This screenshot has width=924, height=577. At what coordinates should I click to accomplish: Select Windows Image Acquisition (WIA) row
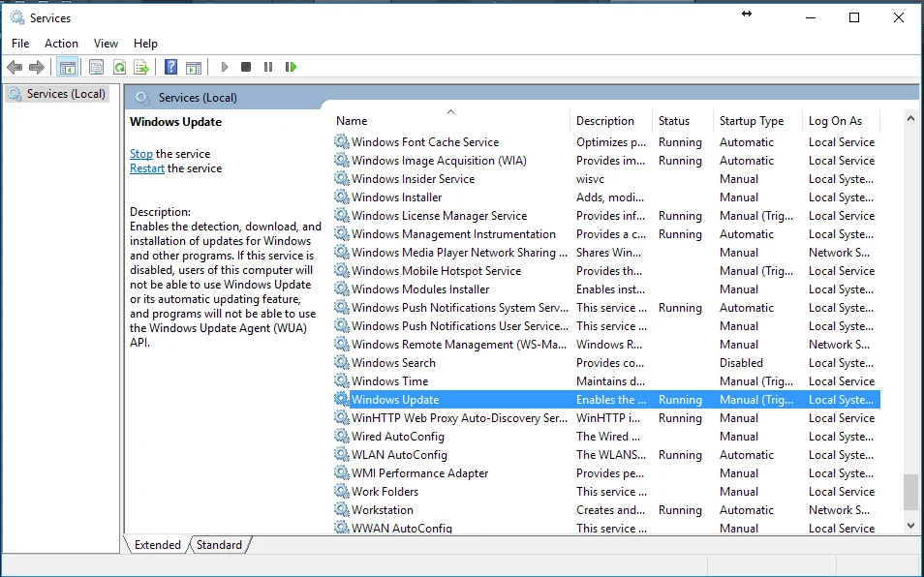pos(606,160)
